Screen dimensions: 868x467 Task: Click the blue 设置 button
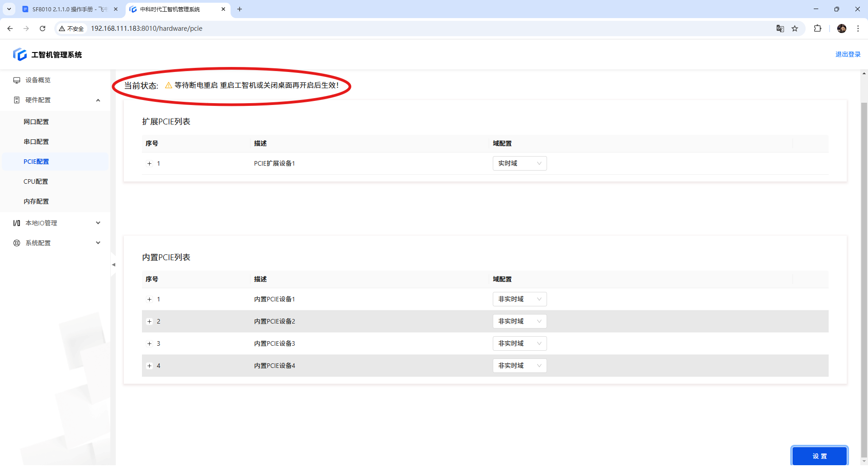click(x=819, y=456)
